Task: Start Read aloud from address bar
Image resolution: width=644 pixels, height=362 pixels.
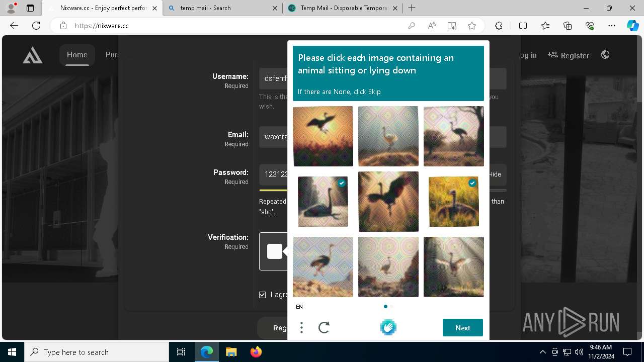Action: tap(432, 26)
